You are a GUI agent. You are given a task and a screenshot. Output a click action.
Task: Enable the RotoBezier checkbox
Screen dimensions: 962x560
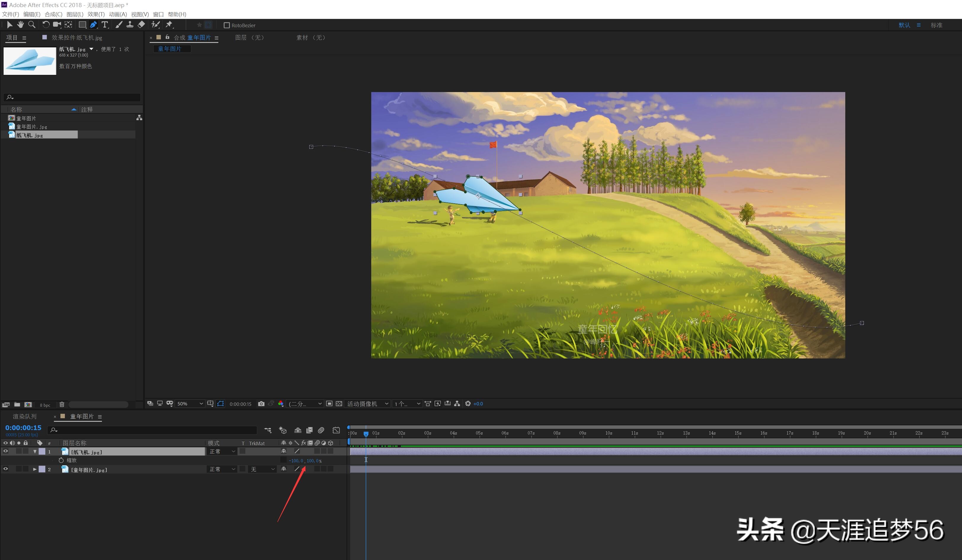[x=227, y=25]
